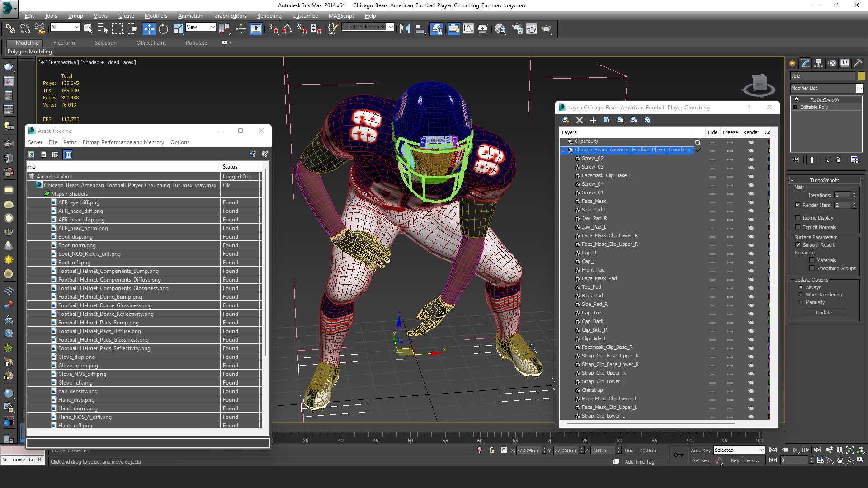Open the Modifier List dropdown

pyautogui.click(x=860, y=88)
